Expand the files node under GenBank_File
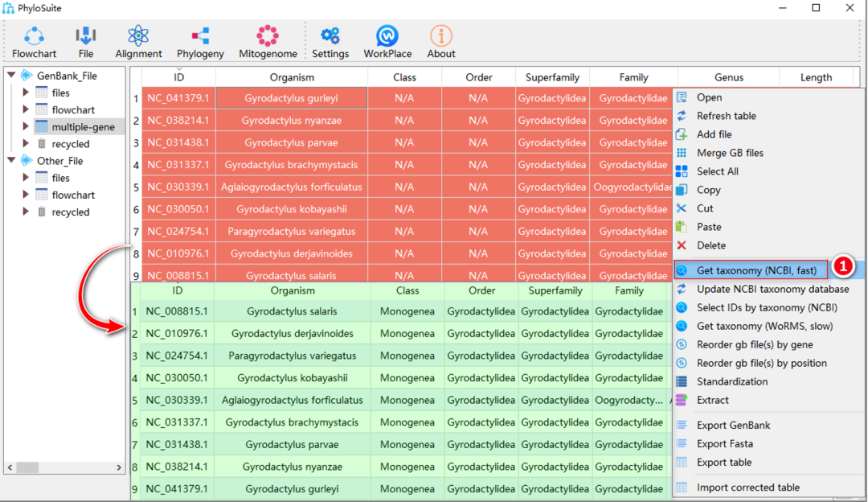 26,93
